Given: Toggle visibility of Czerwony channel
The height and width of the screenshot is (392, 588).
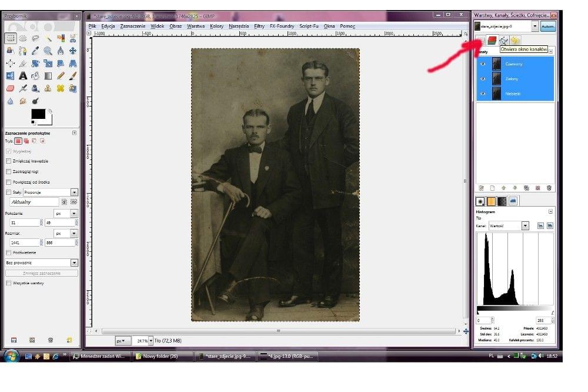Looking at the screenshot, I should (x=483, y=64).
